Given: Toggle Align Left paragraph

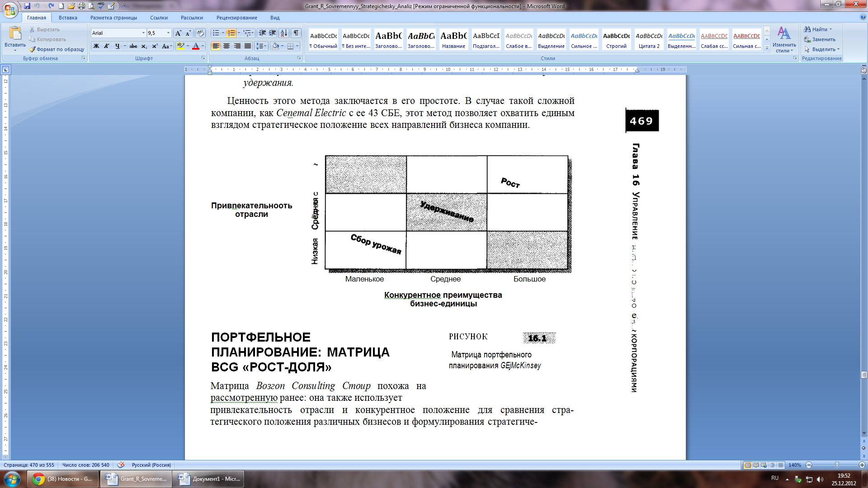Looking at the screenshot, I should pyautogui.click(x=216, y=46).
